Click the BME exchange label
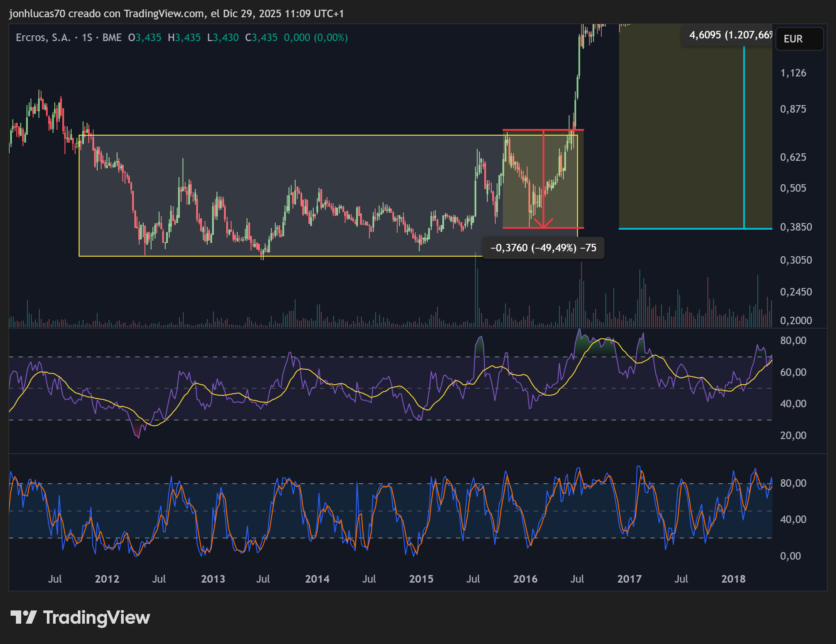The height and width of the screenshot is (644, 836). pyautogui.click(x=112, y=38)
